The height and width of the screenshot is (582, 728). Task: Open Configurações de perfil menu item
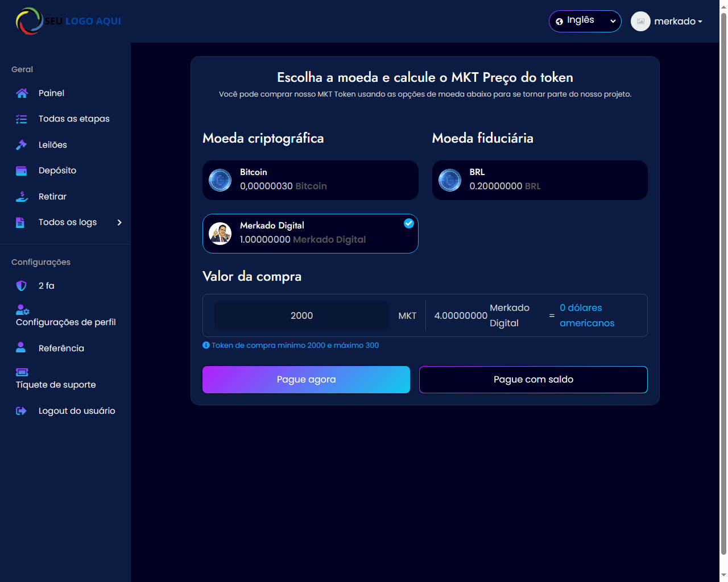click(65, 322)
